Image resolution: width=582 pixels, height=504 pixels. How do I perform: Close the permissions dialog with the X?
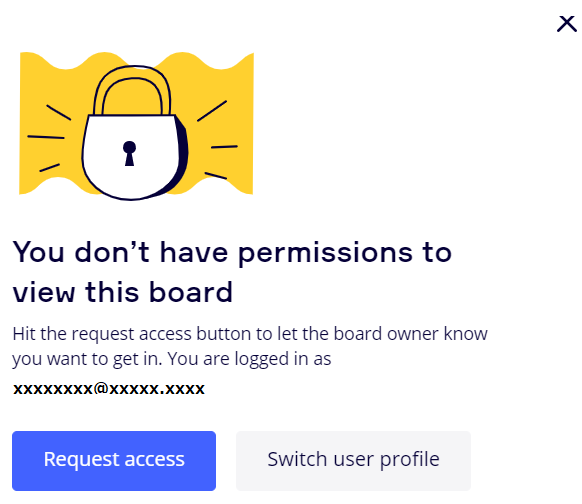[x=566, y=24]
